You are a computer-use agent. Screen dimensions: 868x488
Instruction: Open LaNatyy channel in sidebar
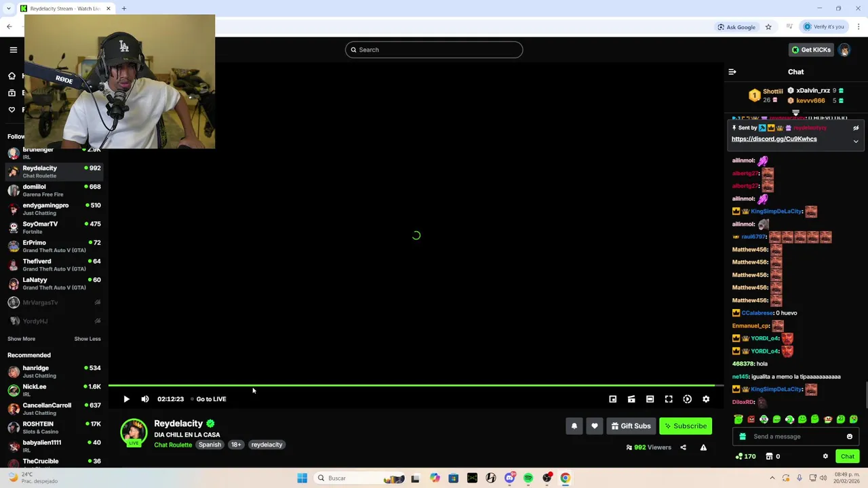click(54, 283)
